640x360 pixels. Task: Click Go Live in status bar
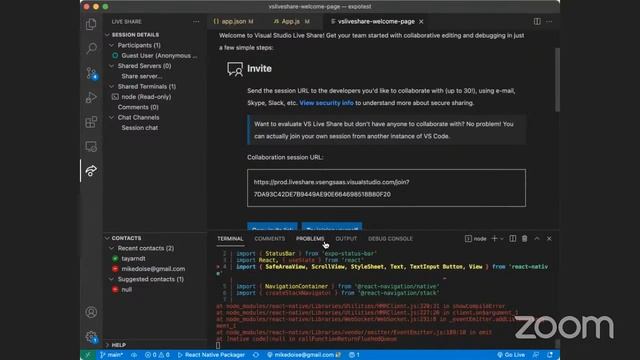point(511,355)
